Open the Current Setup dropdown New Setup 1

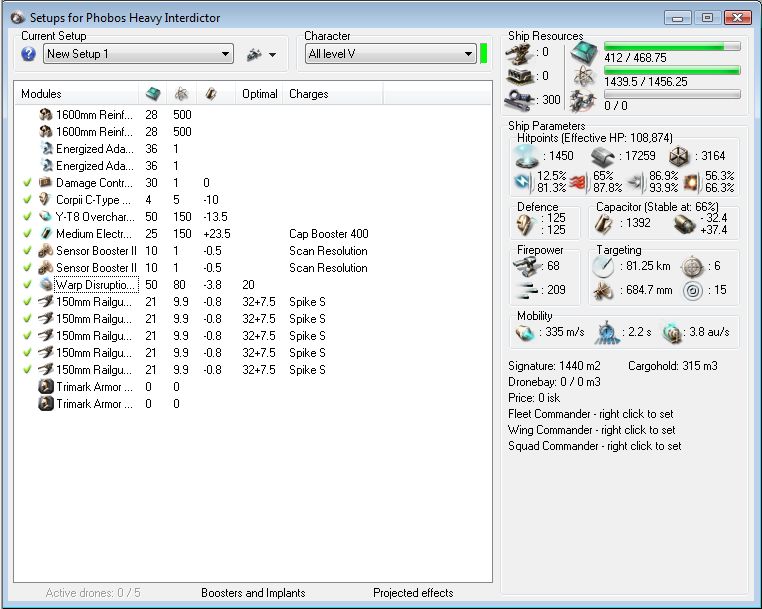coord(139,54)
